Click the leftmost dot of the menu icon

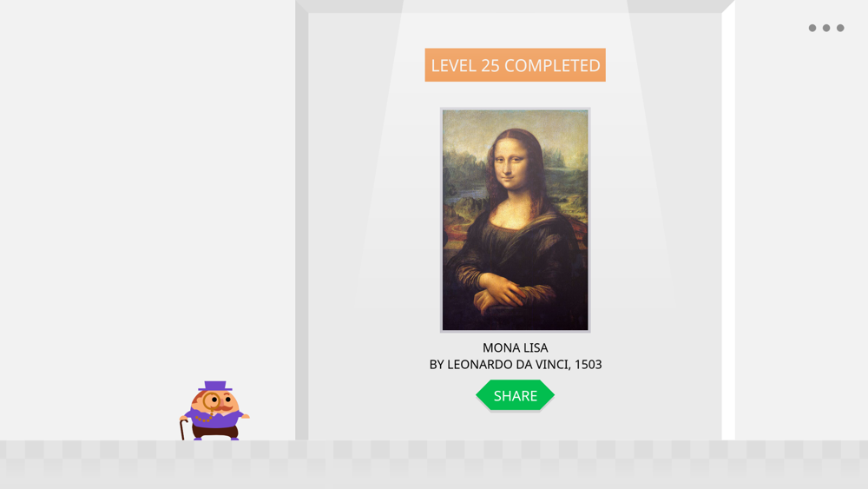812,28
